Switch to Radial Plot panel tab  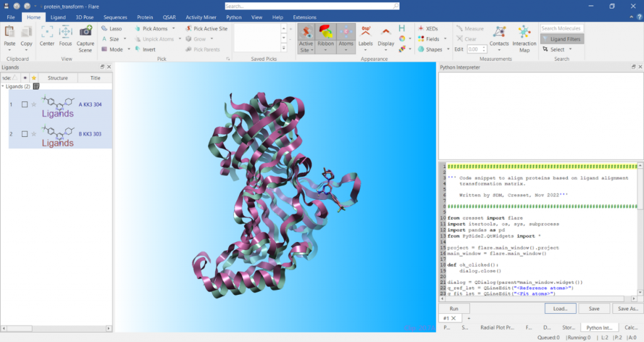(497, 327)
